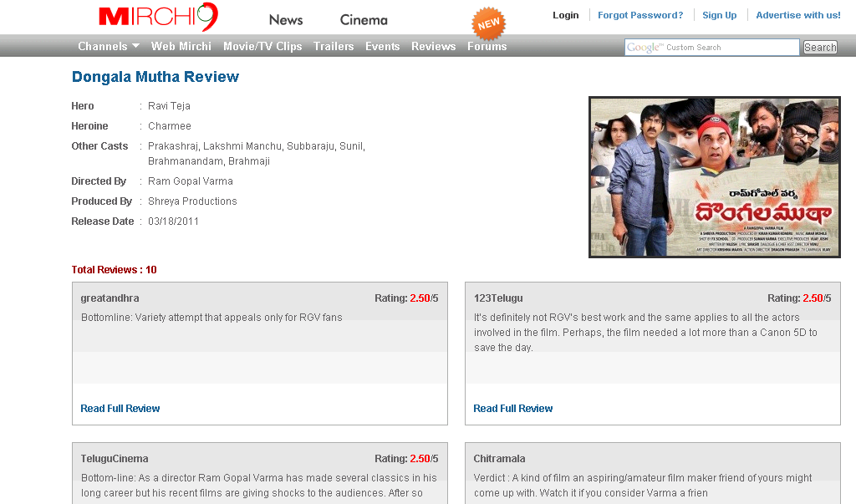The height and width of the screenshot is (504, 856).
Task: Open Advertise with us link
Action: click(x=797, y=15)
